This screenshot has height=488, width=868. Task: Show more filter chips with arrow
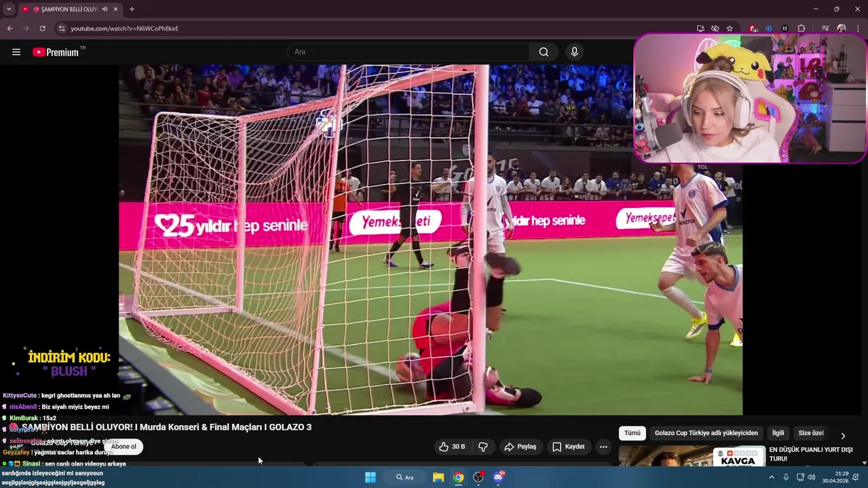843,436
